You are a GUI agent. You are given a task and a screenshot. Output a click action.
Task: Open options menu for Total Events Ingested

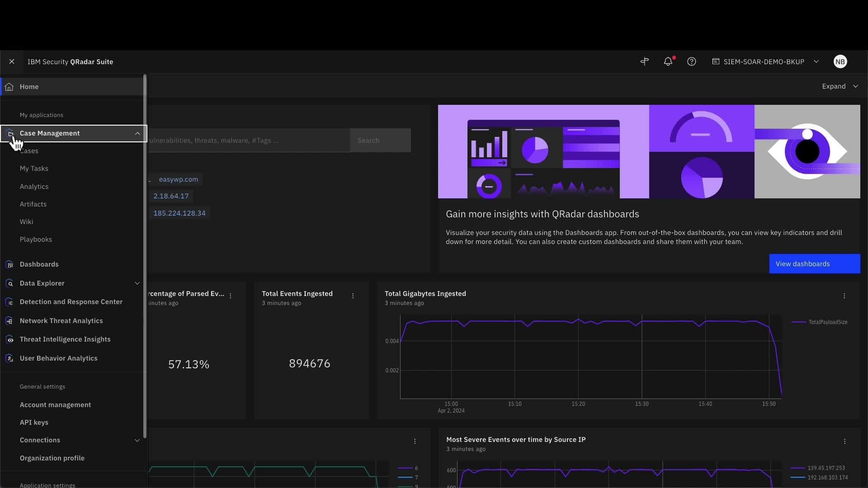[x=353, y=296]
